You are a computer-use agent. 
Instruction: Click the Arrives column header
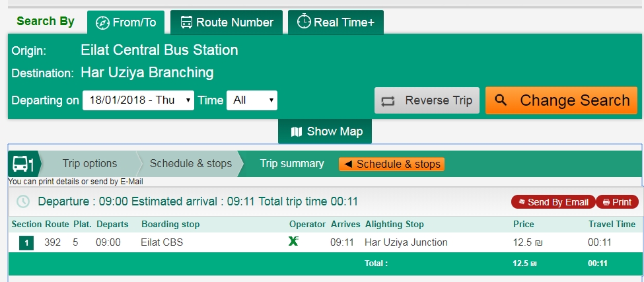click(x=345, y=224)
